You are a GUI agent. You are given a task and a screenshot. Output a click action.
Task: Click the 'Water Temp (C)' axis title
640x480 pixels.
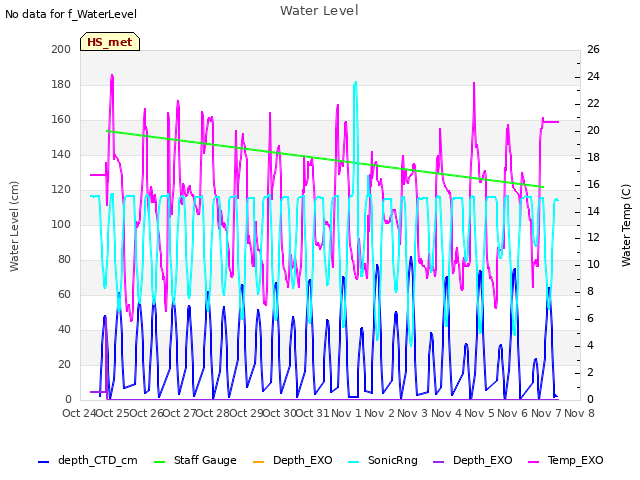coord(626,225)
